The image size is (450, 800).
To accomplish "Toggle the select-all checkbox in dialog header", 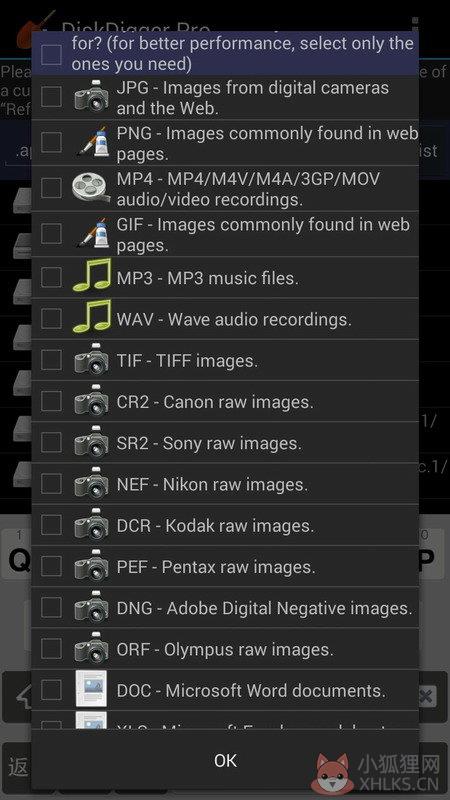I will pos(51,54).
